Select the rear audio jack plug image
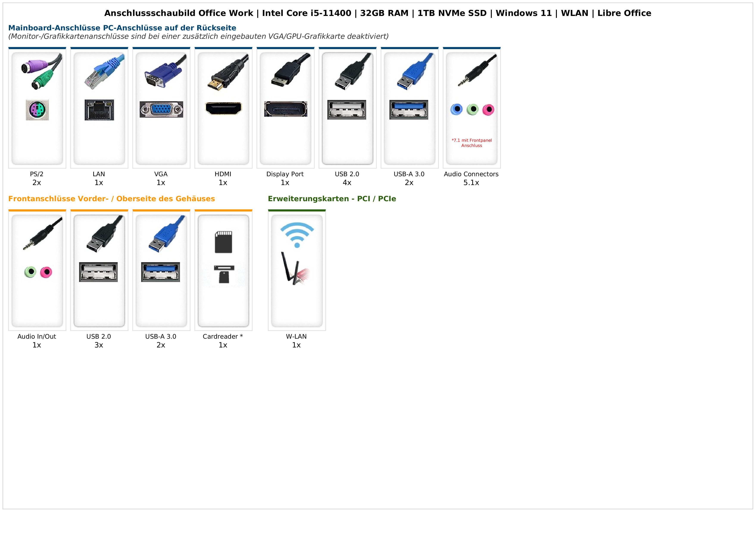This screenshot has height=534, width=756. (477, 70)
